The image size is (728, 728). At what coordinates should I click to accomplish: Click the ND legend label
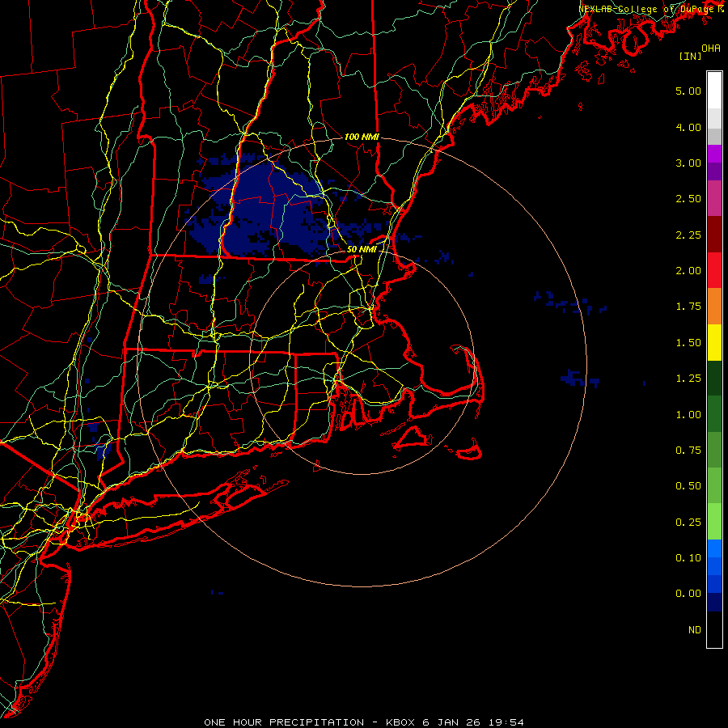695,630
